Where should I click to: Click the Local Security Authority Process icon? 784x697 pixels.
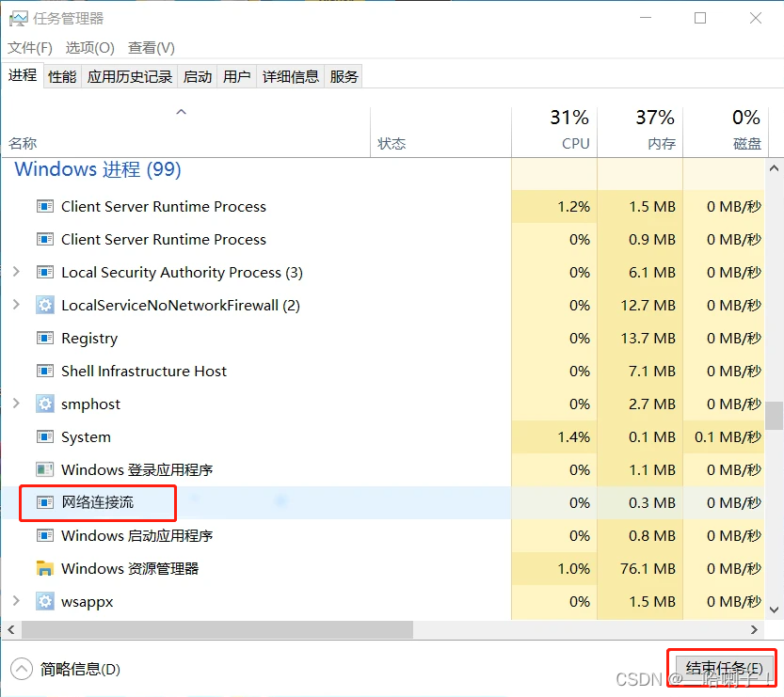(x=45, y=272)
